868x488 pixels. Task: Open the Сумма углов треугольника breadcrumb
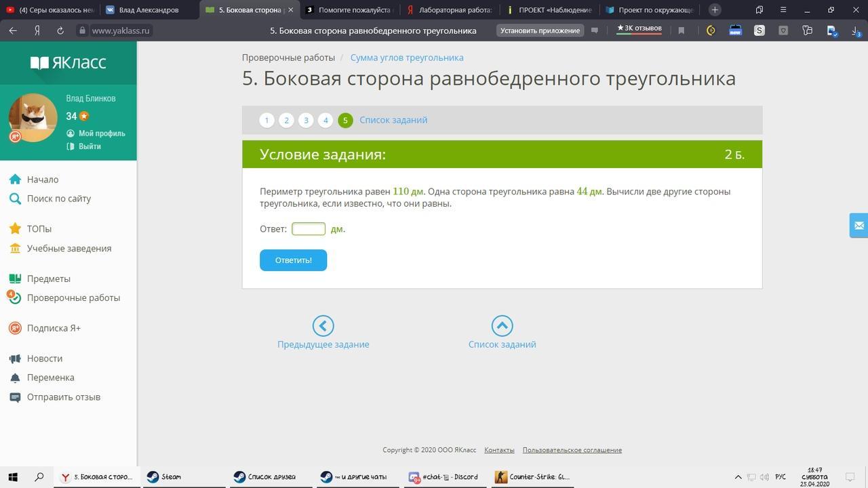pyautogui.click(x=407, y=58)
